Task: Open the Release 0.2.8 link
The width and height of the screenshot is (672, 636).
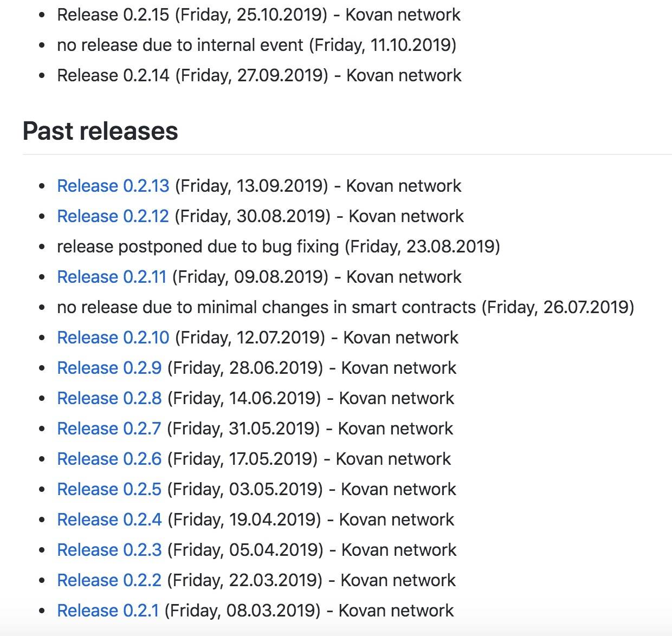Action: tap(109, 398)
